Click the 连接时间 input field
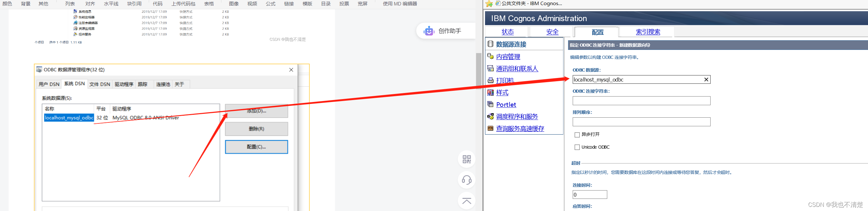This screenshot has height=211, width=868. pyautogui.click(x=590, y=194)
